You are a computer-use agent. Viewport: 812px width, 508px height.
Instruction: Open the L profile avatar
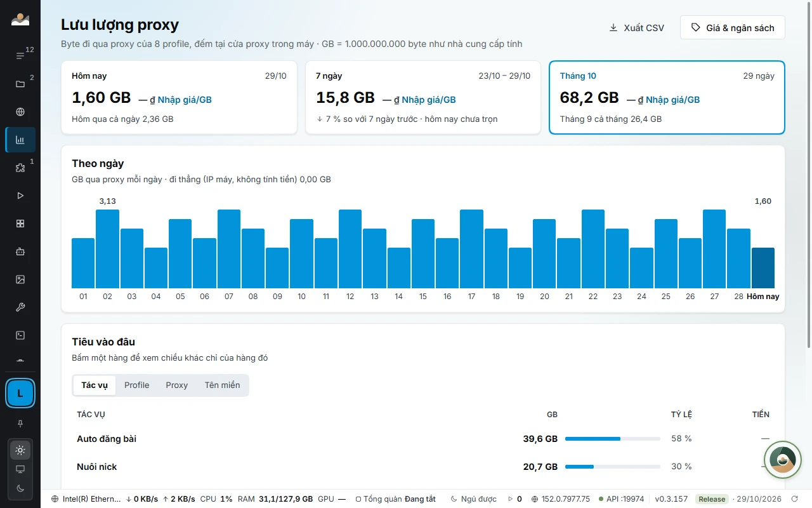pyautogui.click(x=20, y=394)
